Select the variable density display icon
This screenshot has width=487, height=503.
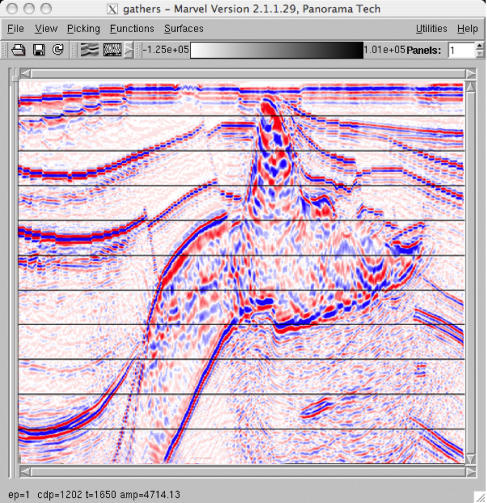[90, 50]
